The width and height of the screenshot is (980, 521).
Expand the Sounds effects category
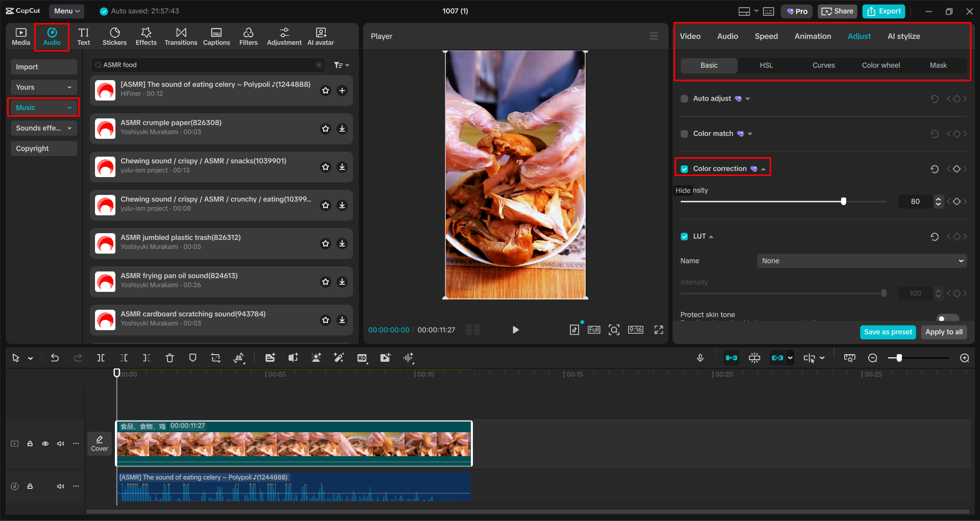(x=43, y=128)
